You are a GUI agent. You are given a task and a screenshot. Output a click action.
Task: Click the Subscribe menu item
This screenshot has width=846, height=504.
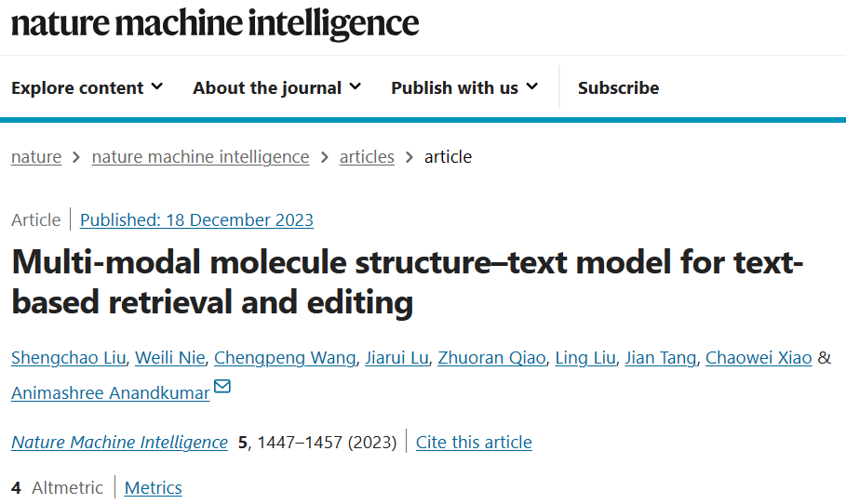pos(618,87)
